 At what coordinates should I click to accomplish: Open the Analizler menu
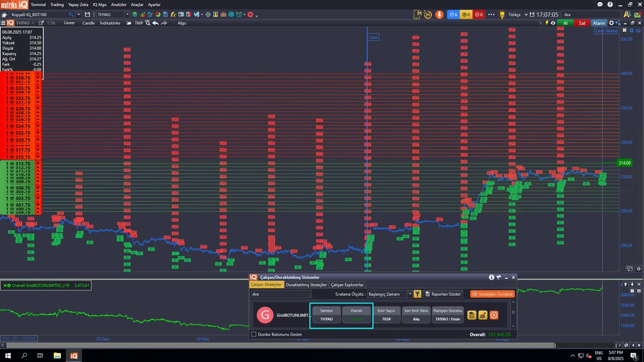coord(119,4)
